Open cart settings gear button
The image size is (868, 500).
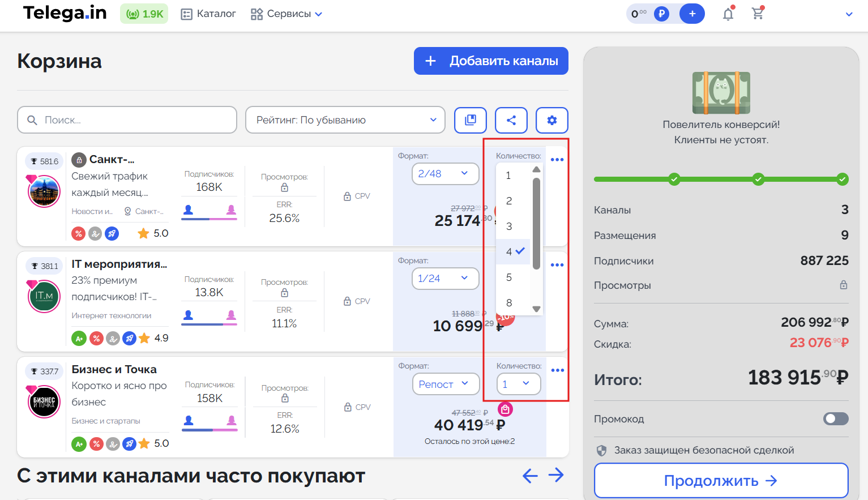[x=551, y=120]
